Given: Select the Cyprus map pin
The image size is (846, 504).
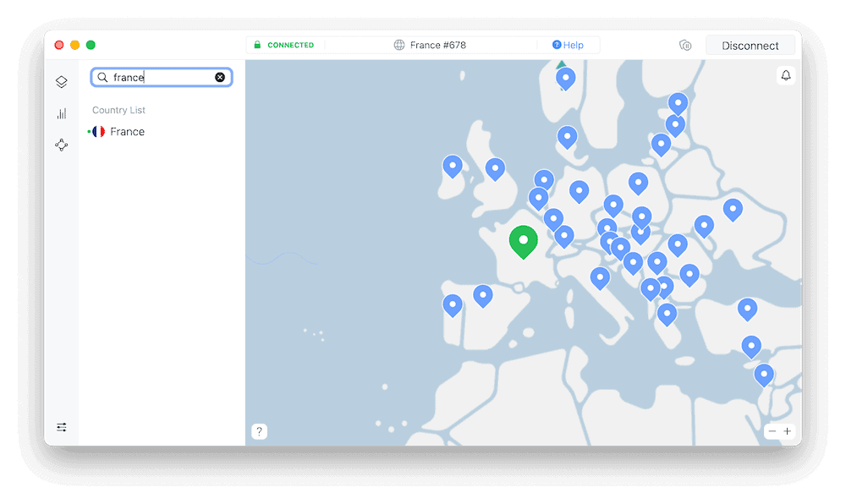Looking at the screenshot, I should click(x=751, y=348).
